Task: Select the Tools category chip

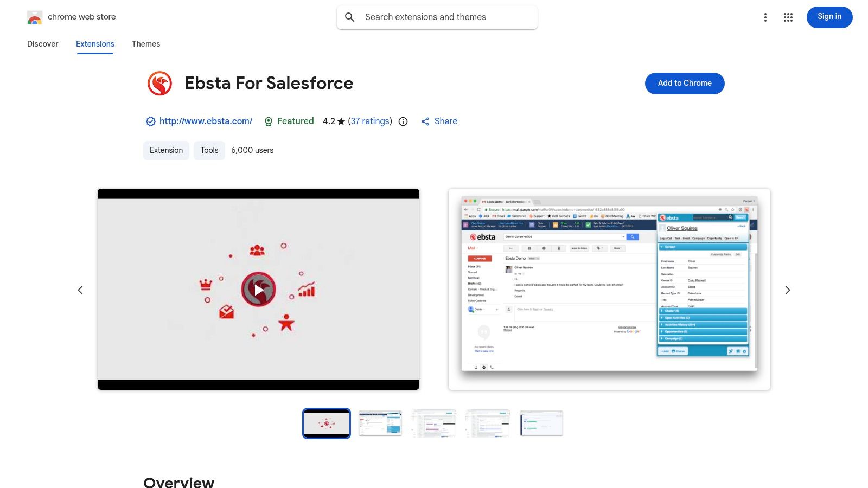Action: 209,150
